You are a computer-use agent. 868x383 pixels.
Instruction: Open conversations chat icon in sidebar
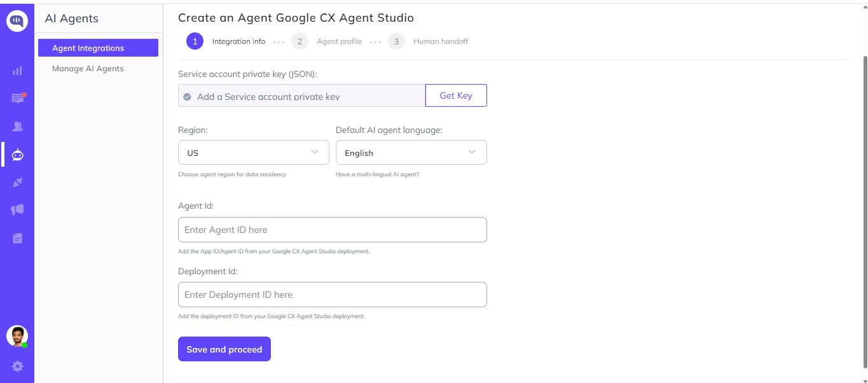(x=18, y=98)
